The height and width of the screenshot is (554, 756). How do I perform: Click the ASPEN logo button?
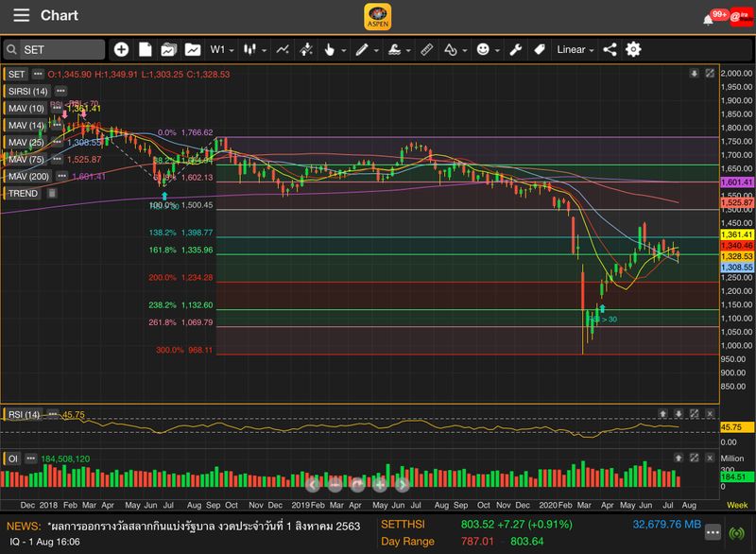pyautogui.click(x=378, y=17)
